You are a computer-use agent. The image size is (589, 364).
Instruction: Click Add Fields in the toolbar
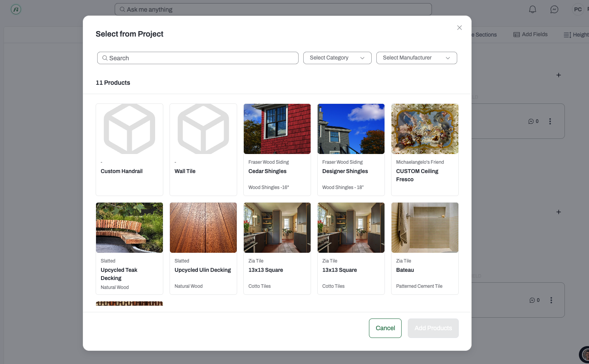pyautogui.click(x=530, y=34)
